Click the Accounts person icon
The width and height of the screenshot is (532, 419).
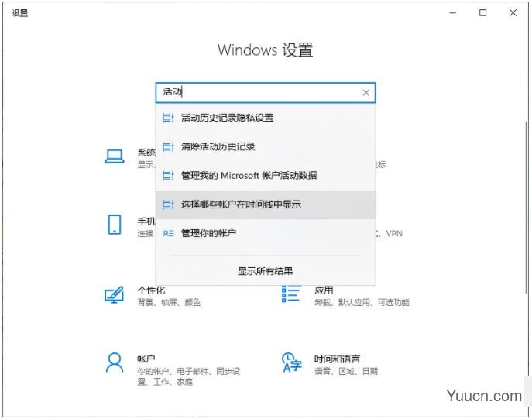click(115, 362)
